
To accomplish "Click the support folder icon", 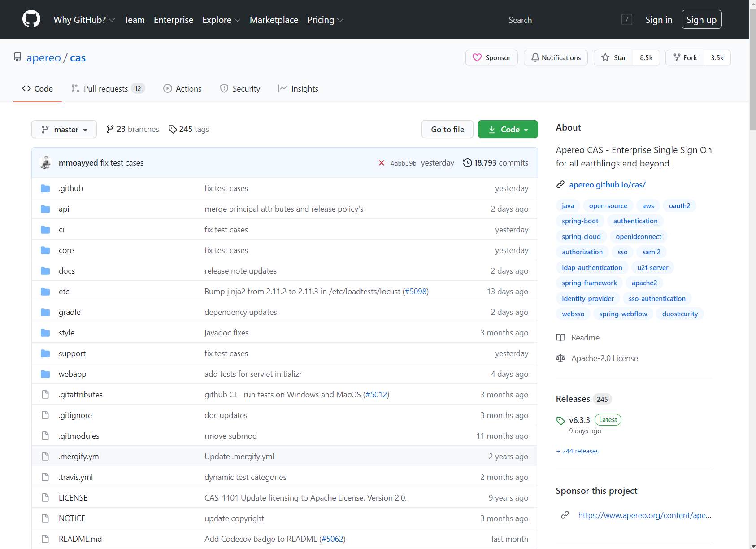I will (x=45, y=353).
